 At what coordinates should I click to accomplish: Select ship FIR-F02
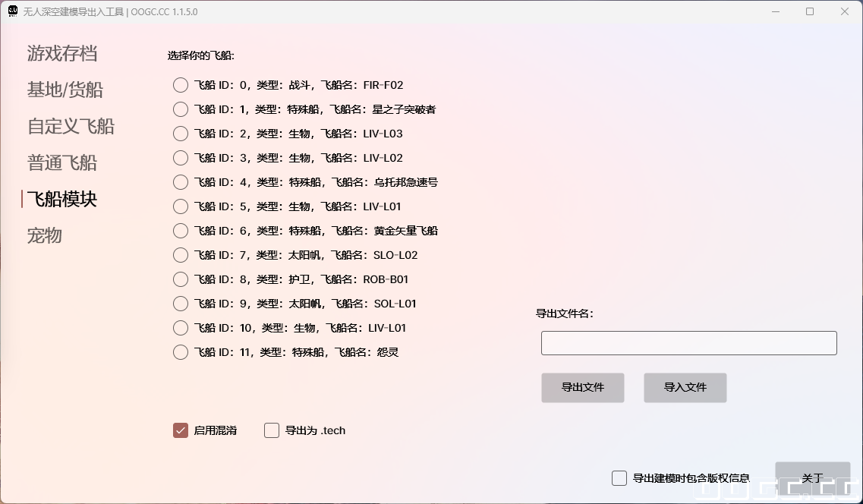click(180, 85)
